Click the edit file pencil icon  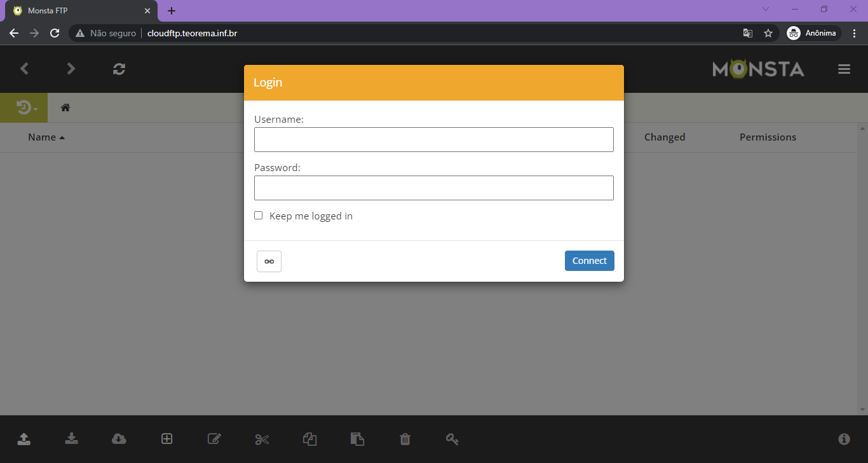point(215,439)
